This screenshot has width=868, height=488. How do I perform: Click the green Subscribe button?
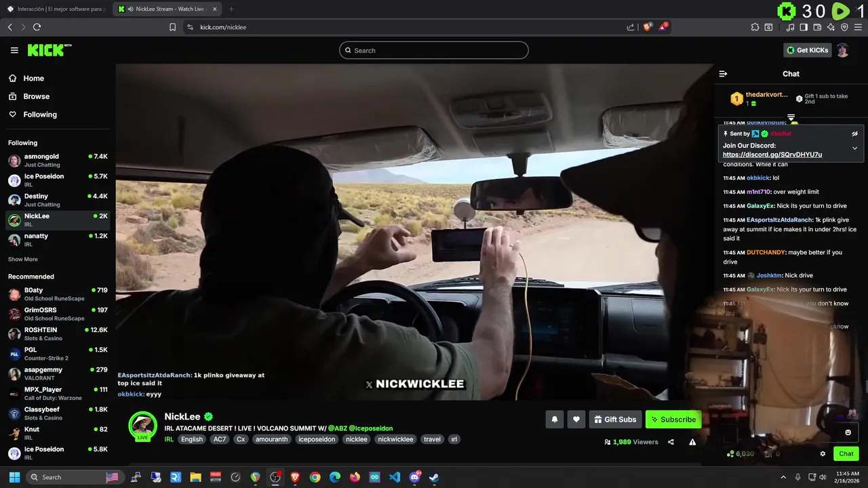click(x=673, y=420)
